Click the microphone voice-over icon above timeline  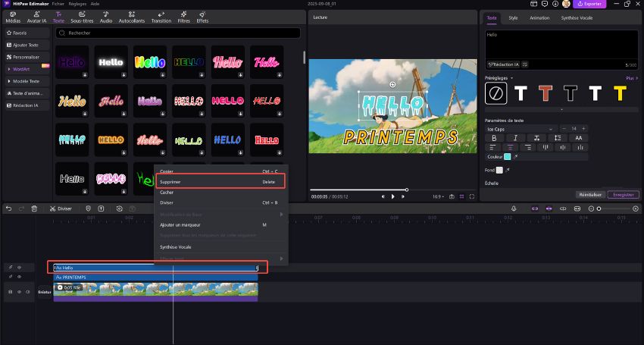[x=514, y=209]
